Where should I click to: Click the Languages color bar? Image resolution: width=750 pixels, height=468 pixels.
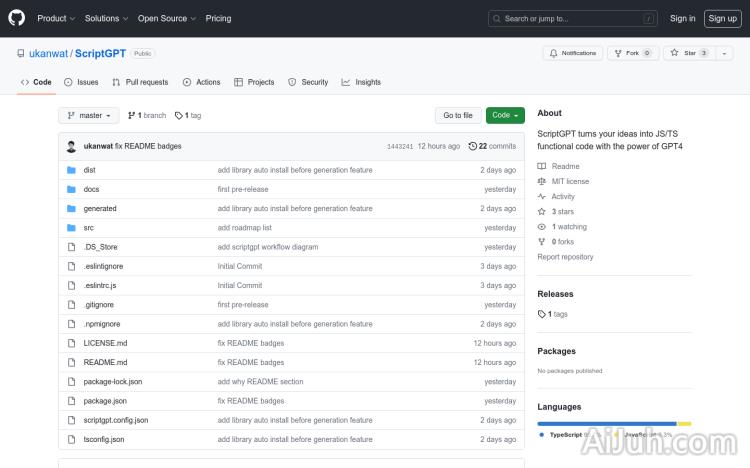tap(613, 423)
